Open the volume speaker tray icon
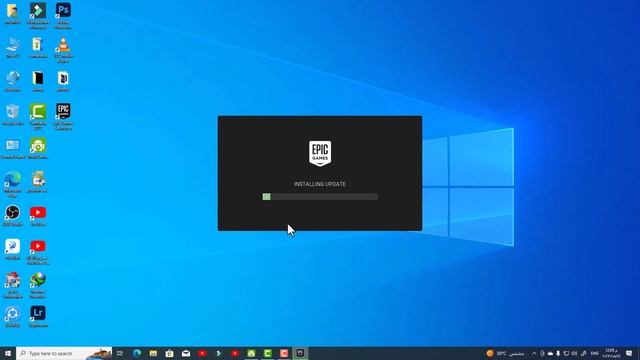 pos(574,353)
